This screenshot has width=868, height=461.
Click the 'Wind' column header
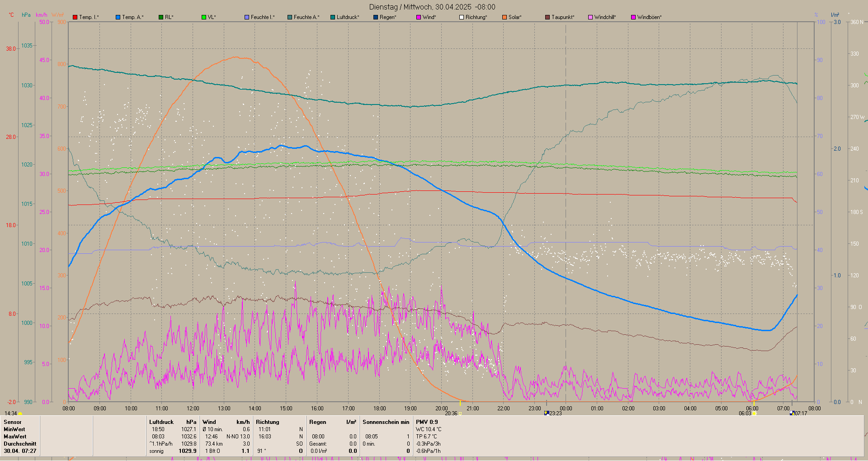coord(209,422)
